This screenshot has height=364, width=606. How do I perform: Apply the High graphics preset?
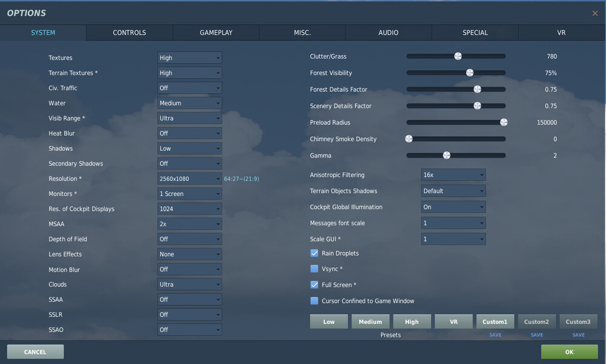coord(412,321)
